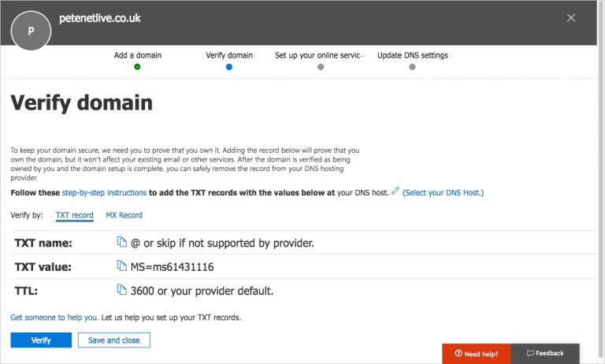Open the Select your DNS Host link
605x364 pixels.
(x=443, y=192)
